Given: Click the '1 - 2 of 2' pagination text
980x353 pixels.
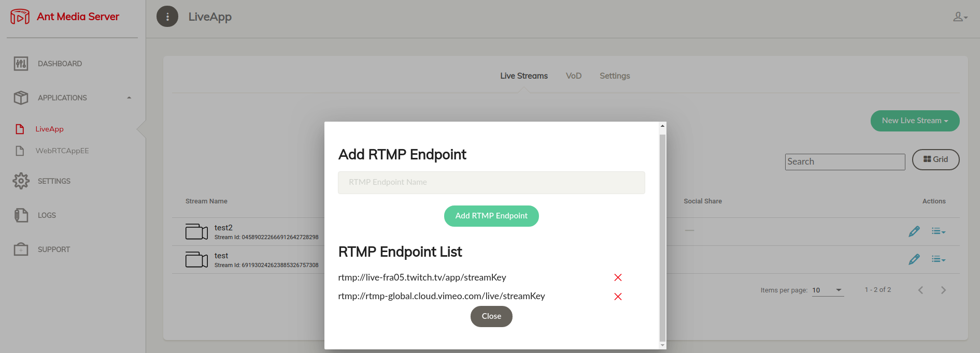Looking at the screenshot, I should pyautogui.click(x=878, y=290).
